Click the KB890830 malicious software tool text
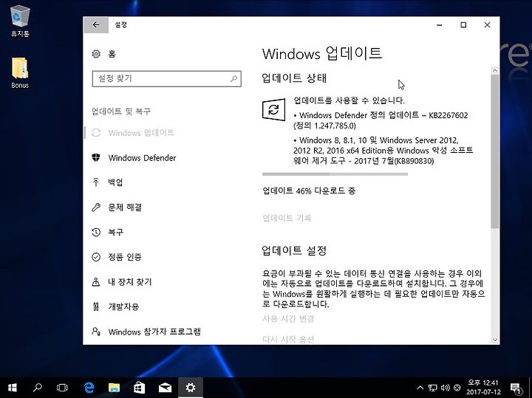 click(383, 151)
